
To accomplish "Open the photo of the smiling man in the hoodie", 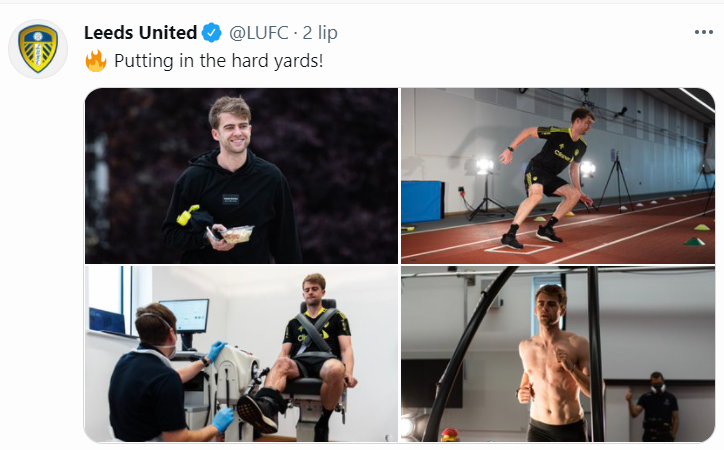I will coord(241,175).
